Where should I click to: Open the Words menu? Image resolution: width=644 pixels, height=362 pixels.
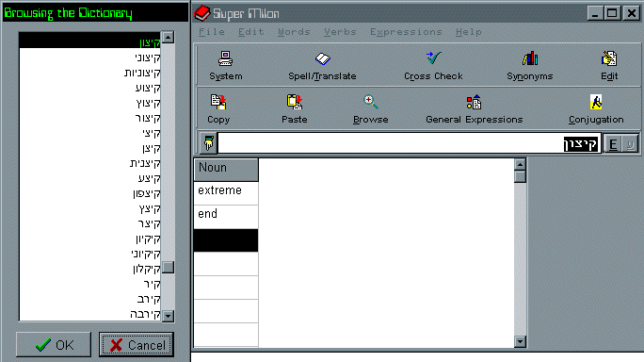(294, 32)
